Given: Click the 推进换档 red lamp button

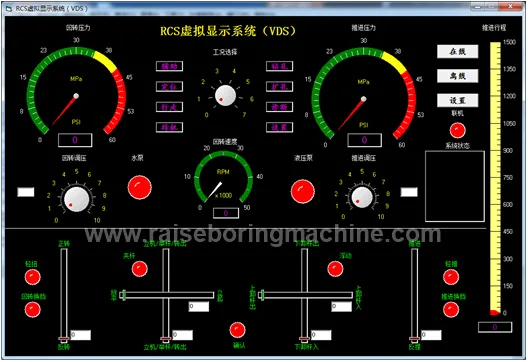Looking at the screenshot, I should (451, 309).
